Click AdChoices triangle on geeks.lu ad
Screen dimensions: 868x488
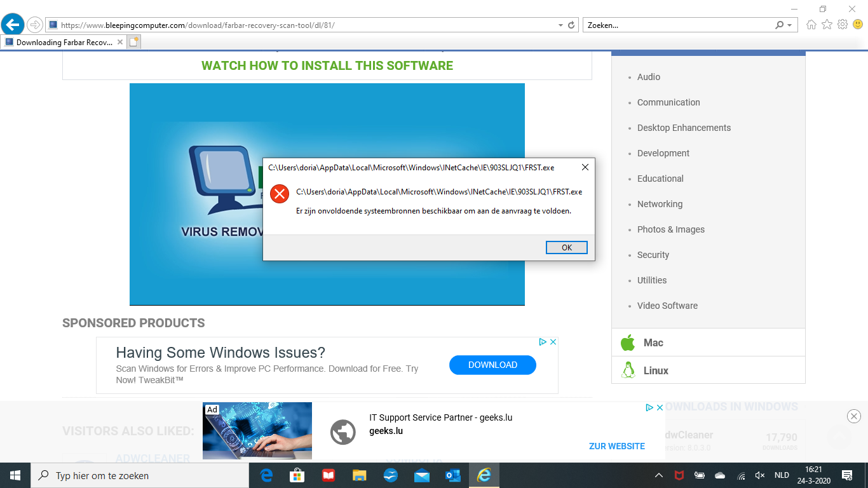point(650,407)
